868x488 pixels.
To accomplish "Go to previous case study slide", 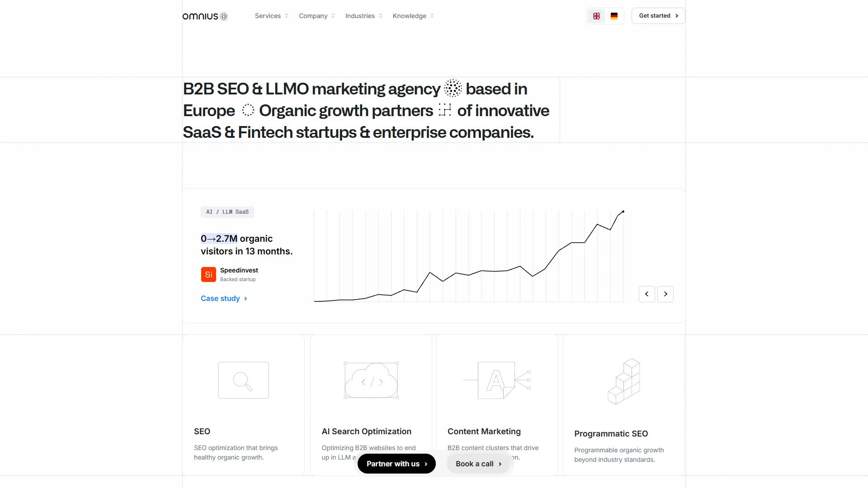I will pyautogui.click(x=646, y=294).
